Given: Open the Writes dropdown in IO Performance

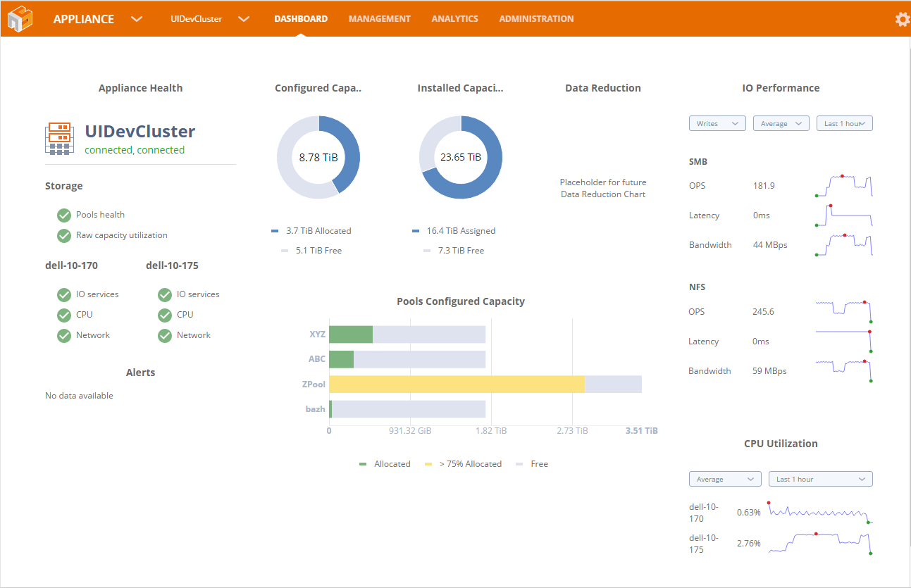Looking at the screenshot, I should [717, 123].
